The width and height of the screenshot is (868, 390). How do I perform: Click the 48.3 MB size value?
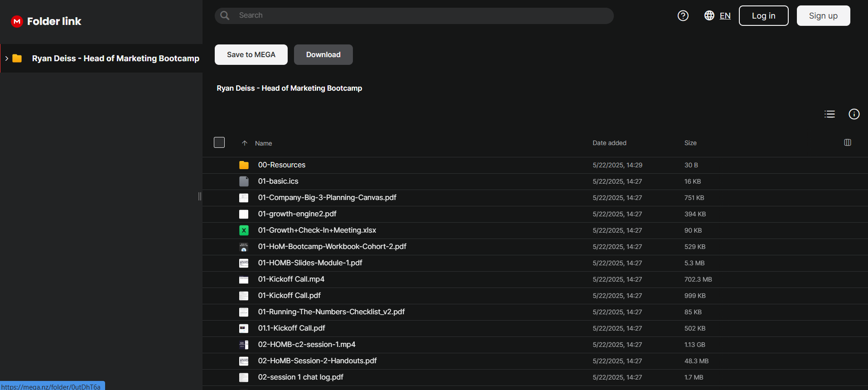coord(696,361)
